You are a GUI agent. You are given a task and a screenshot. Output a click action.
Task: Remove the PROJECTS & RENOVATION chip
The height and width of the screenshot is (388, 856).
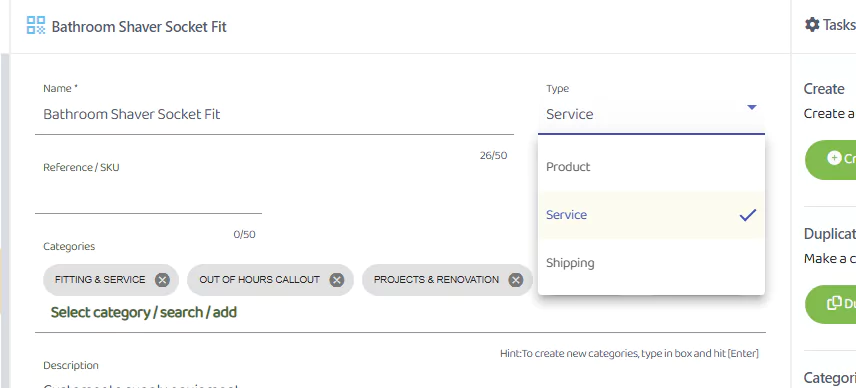click(515, 280)
